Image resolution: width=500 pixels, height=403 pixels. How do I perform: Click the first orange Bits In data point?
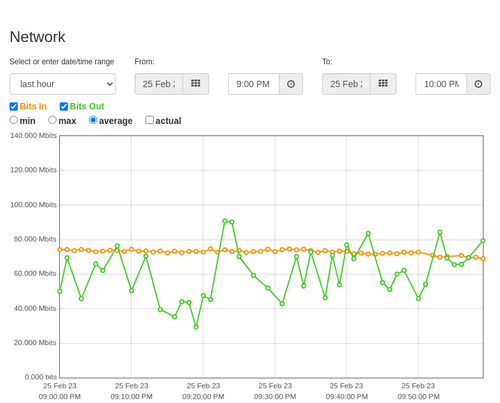pyautogui.click(x=60, y=249)
